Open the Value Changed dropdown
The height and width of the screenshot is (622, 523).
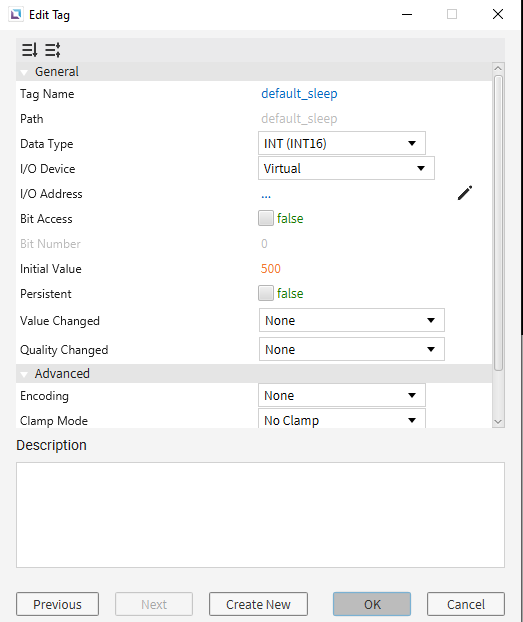(x=352, y=320)
